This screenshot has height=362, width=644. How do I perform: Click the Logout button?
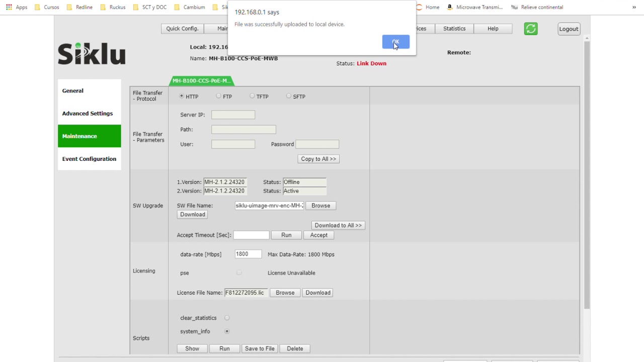pyautogui.click(x=569, y=29)
